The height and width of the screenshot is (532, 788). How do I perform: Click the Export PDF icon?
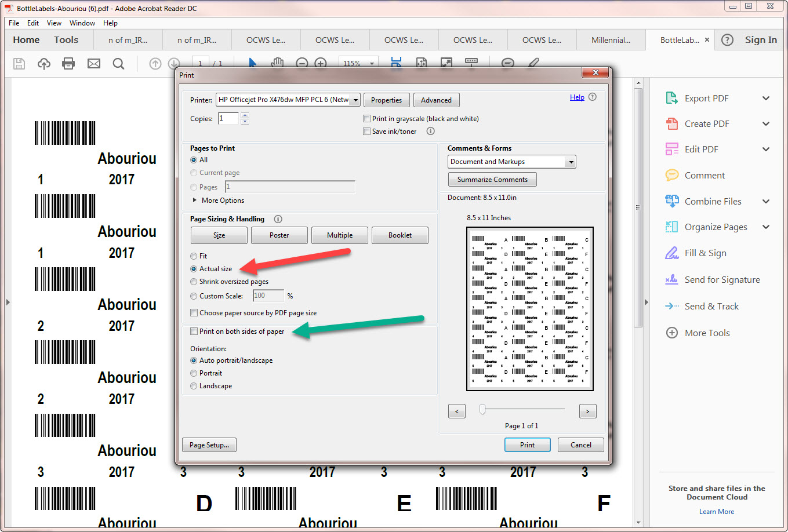[x=671, y=98]
